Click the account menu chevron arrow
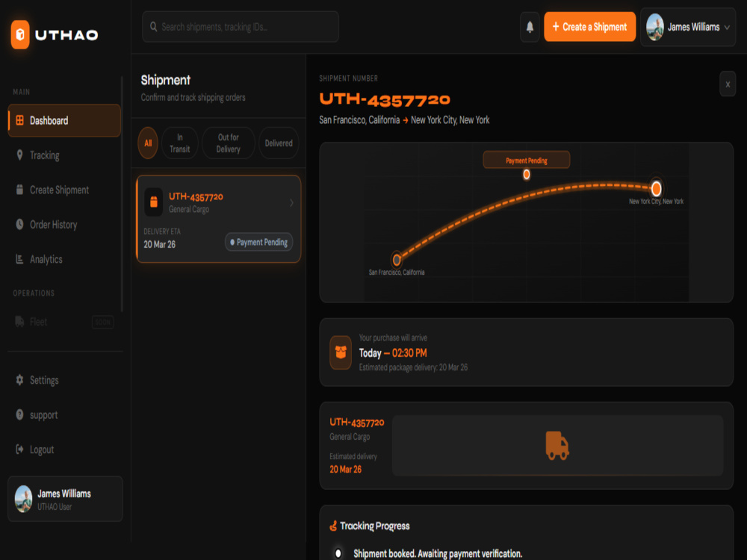The width and height of the screenshot is (747, 560). [727, 28]
